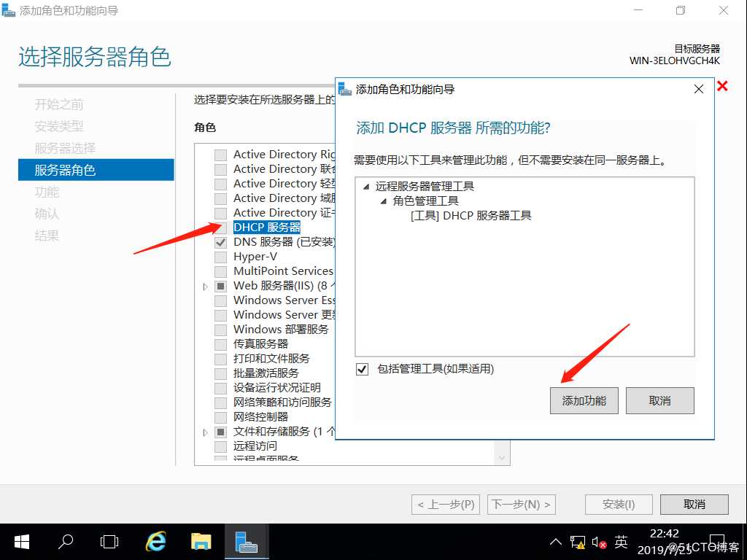Click the 安装(I) button

coord(619,505)
